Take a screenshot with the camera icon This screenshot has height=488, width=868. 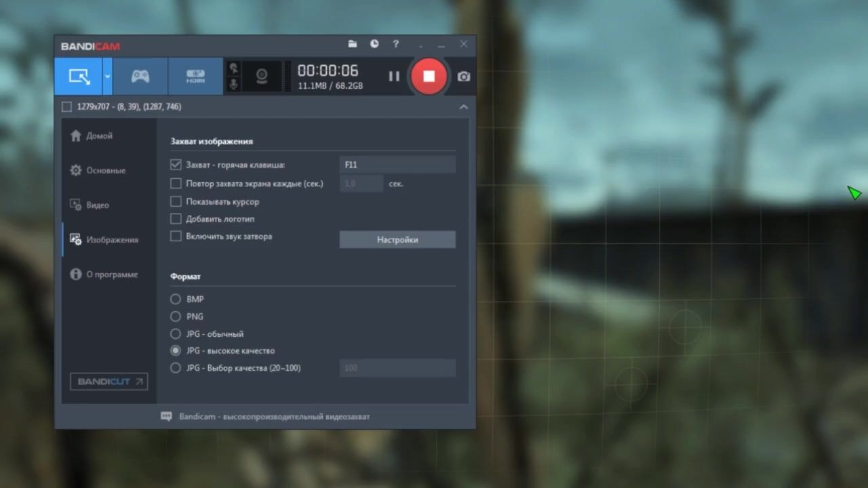[464, 77]
